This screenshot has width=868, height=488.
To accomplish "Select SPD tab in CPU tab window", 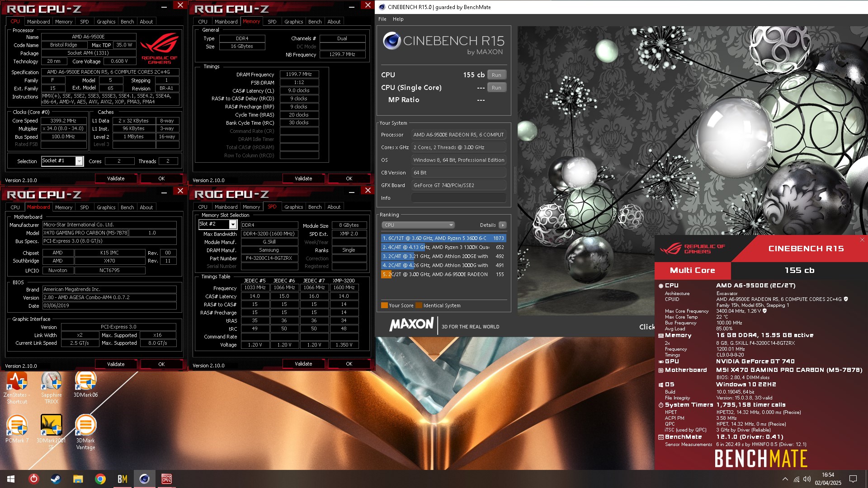I will 84,22.
